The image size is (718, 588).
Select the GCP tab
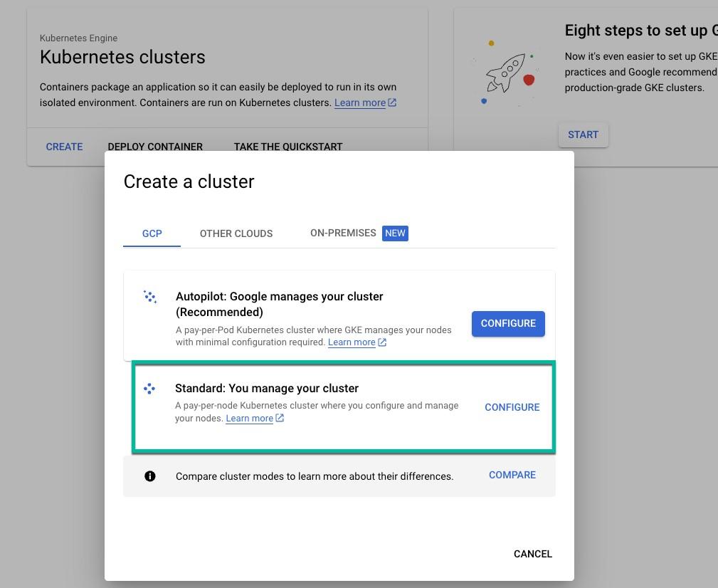152,233
